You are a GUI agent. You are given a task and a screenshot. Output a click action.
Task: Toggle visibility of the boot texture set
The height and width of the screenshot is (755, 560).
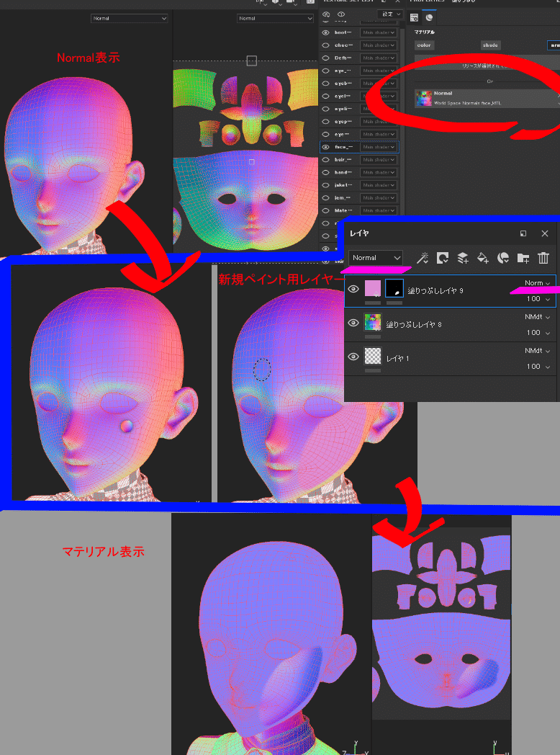(x=325, y=32)
